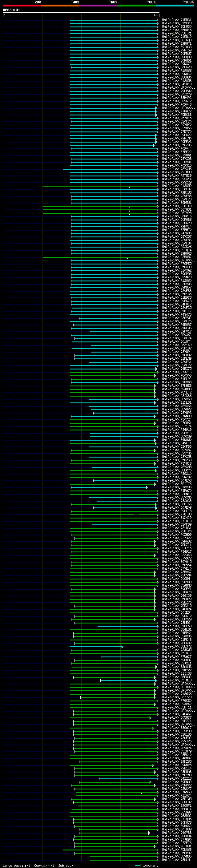
Task: Click the ~80% legend label
Action: (151, 2)
